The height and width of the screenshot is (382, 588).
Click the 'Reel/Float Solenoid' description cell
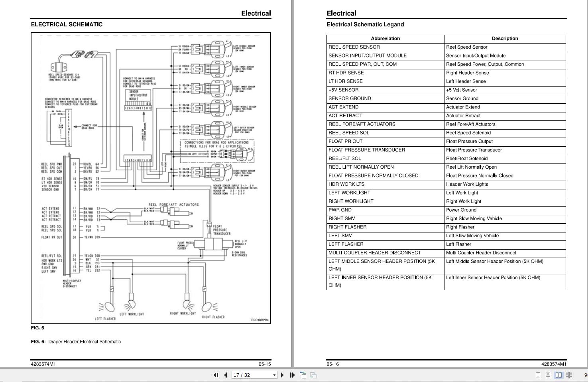[505, 159]
